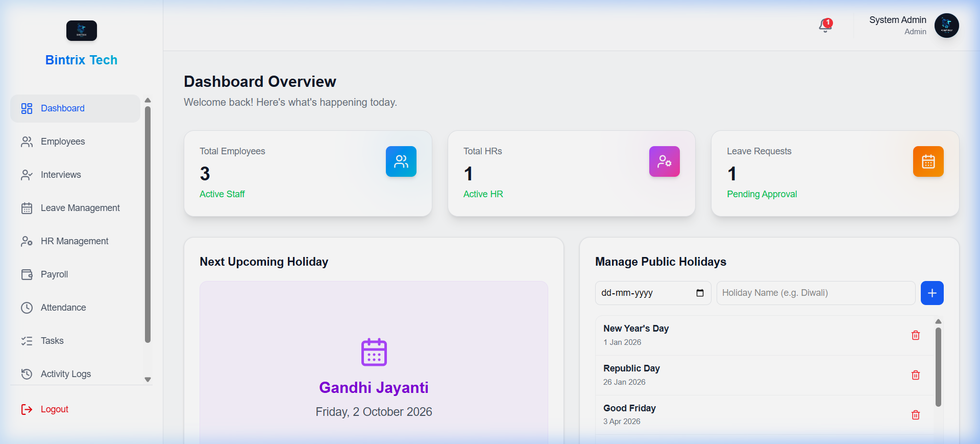The width and height of the screenshot is (980, 444).
Task: Click the Bintrix Tech logo image
Action: coord(82,31)
